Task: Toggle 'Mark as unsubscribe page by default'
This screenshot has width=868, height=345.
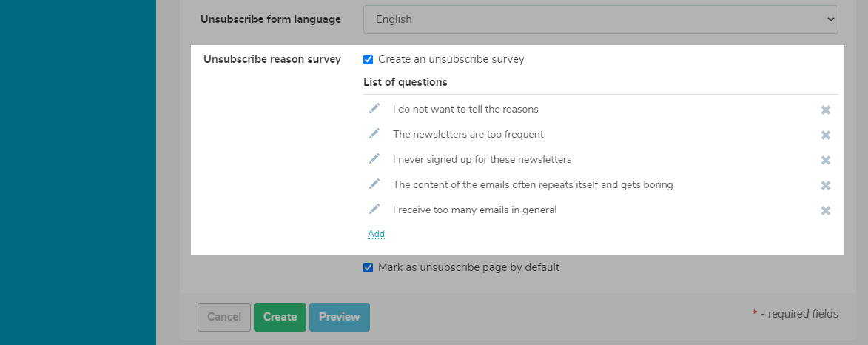Action: pyautogui.click(x=369, y=268)
